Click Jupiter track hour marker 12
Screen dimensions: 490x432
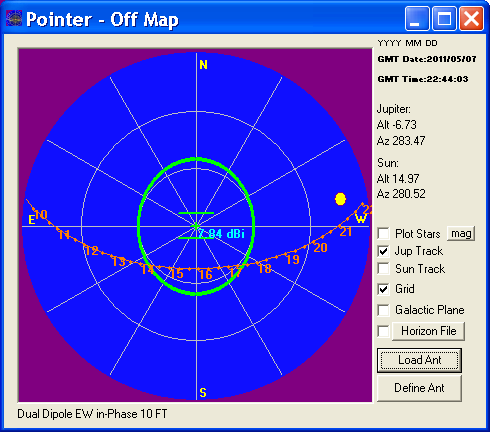[91, 251]
